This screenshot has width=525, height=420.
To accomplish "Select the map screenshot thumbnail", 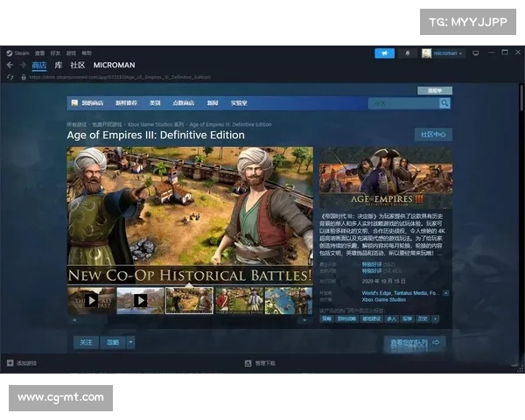I will [x=288, y=300].
